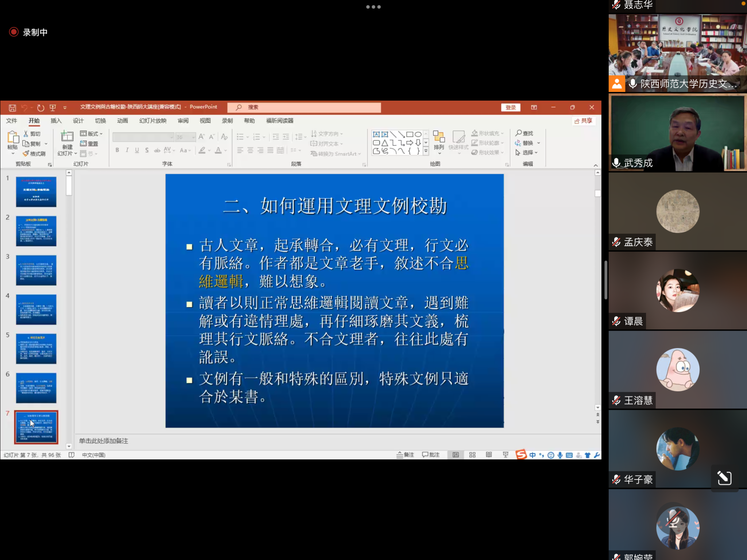Viewport: 747px width, 560px height.
Task: Open the Insert ribbon tab
Action: tap(56, 121)
